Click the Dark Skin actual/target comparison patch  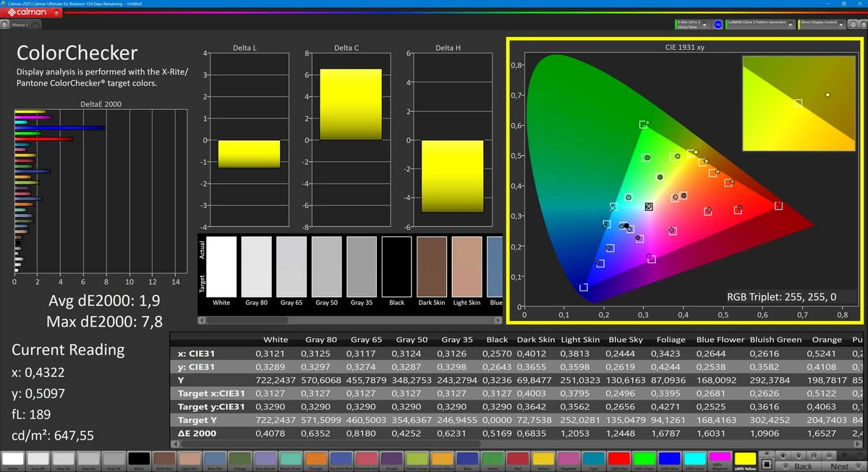coord(432,266)
